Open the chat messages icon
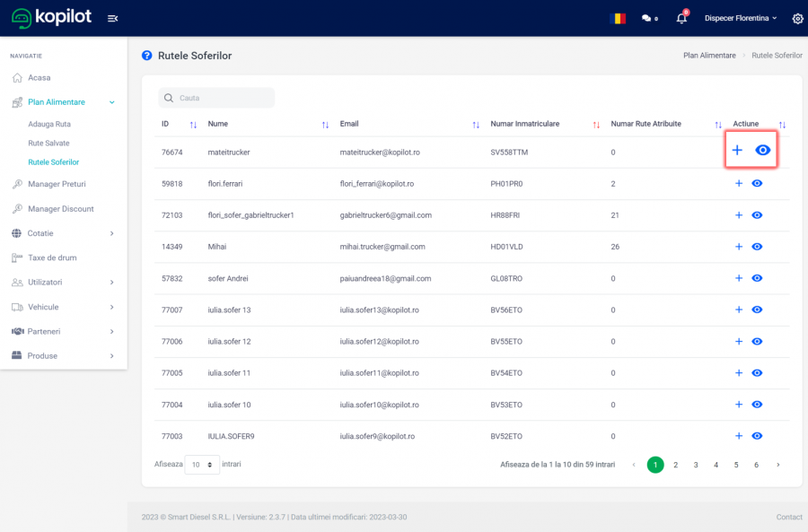Image resolution: width=808 pixels, height=532 pixels. click(x=646, y=18)
